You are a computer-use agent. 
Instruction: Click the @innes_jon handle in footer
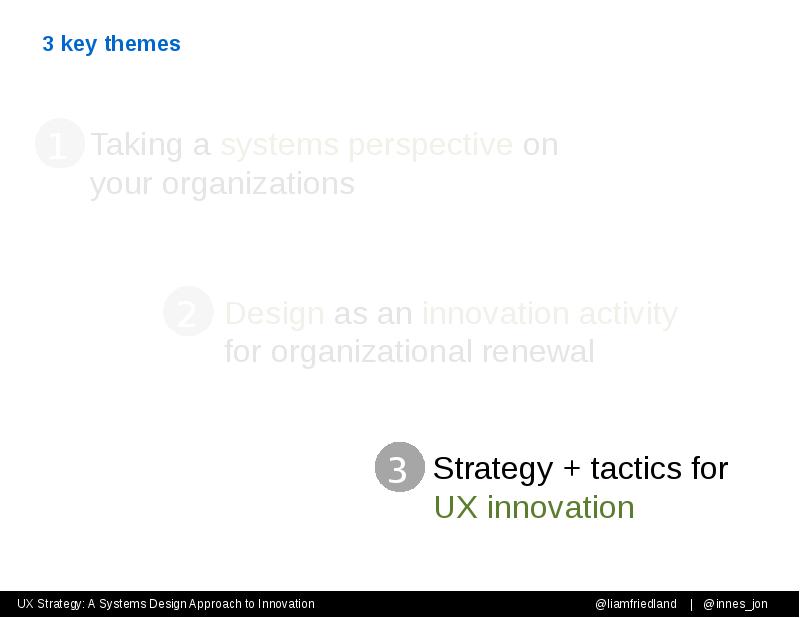(735, 604)
